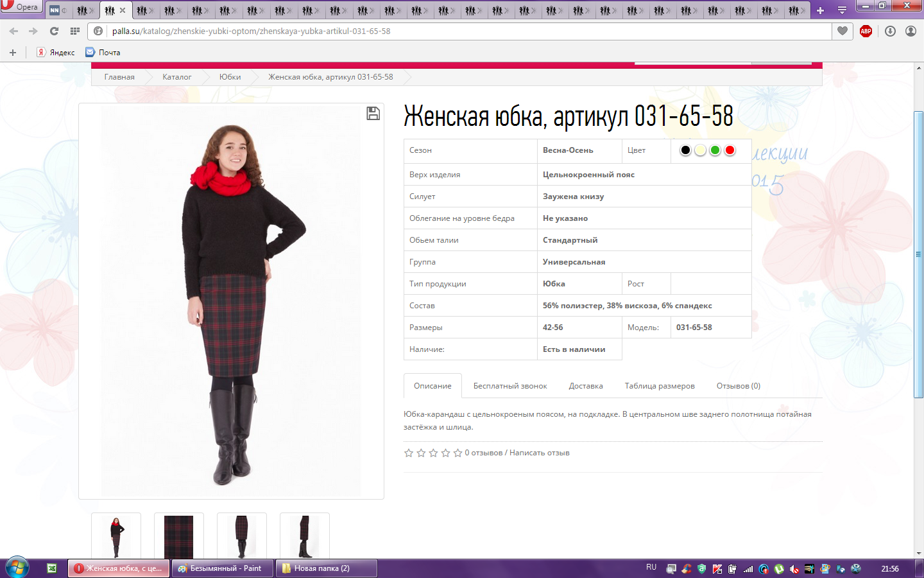Click the save image floppy disk icon
Image resolution: width=924 pixels, height=578 pixels.
pos(373,114)
